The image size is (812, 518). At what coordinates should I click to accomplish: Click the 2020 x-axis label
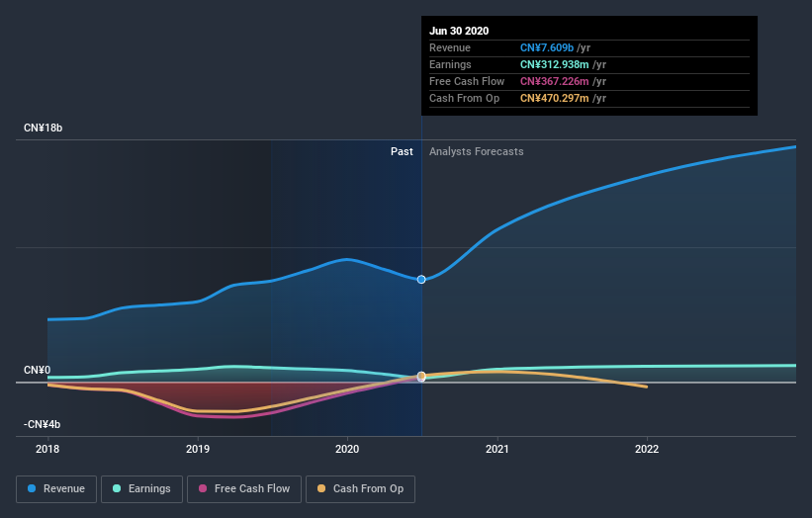[347, 449]
